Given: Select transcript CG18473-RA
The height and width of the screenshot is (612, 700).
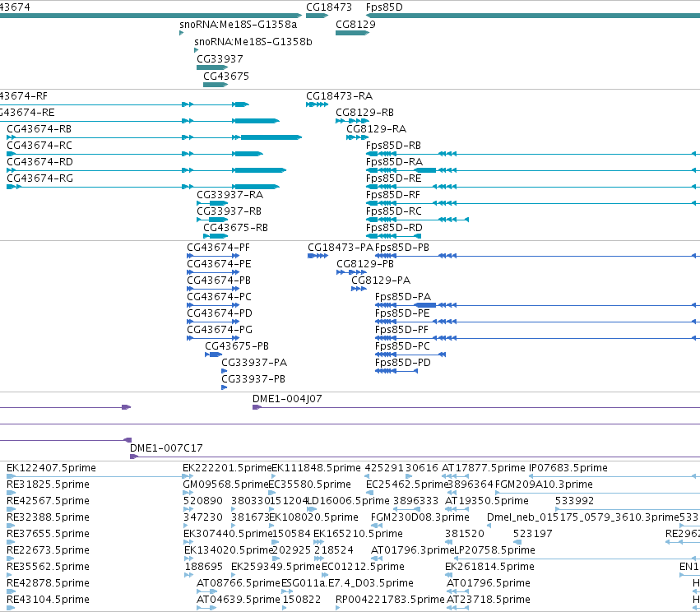Looking at the screenshot, I should (339, 96).
